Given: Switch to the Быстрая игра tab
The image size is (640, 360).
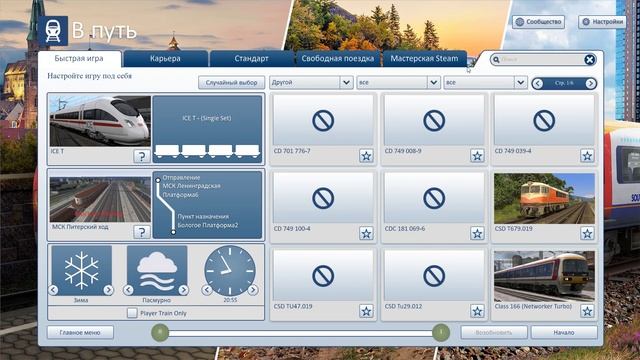Looking at the screenshot, I should coord(79,58).
